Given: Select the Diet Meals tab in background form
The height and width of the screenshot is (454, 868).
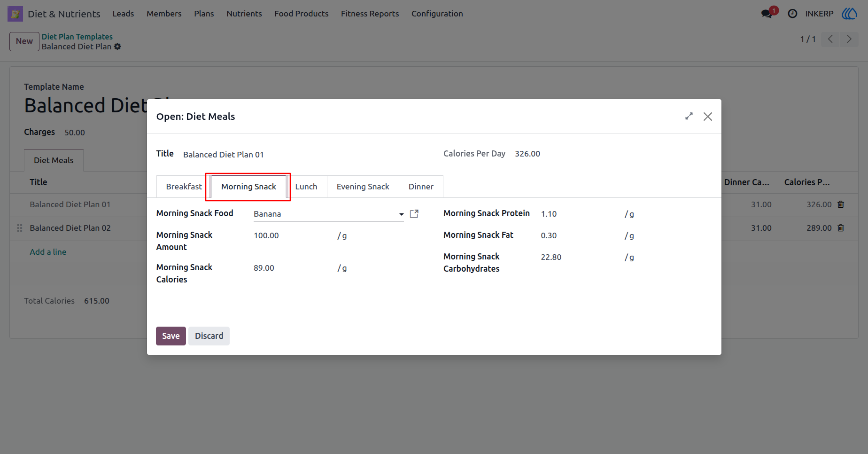Looking at the screenshot, I should (54, 160).
